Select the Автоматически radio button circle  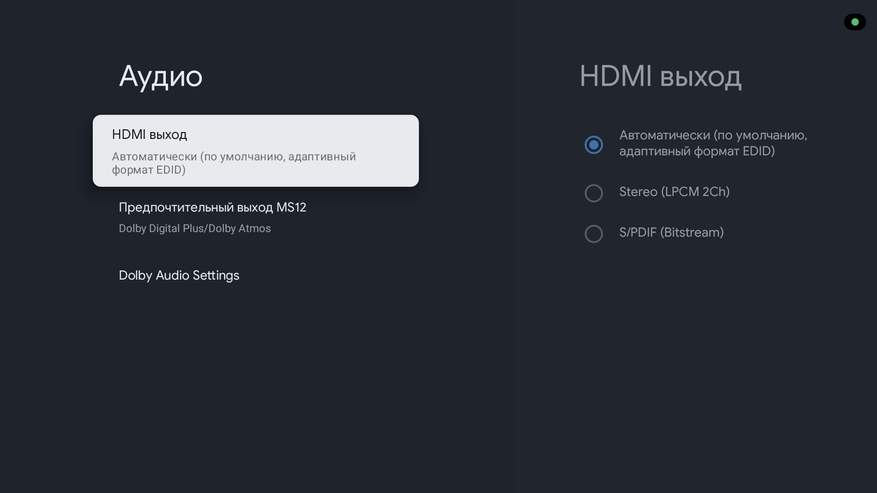pos(594,144)
